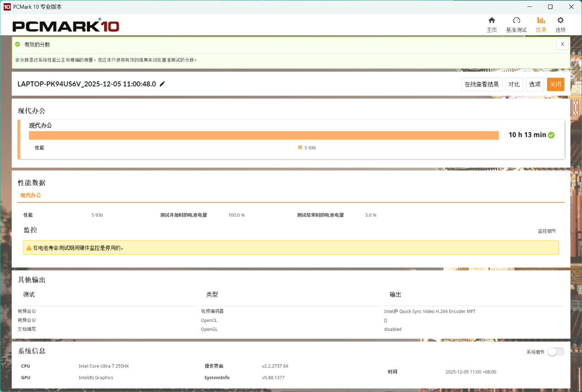Click the green valid score checkmark icon
582x392 pixels.
(17, 44)
